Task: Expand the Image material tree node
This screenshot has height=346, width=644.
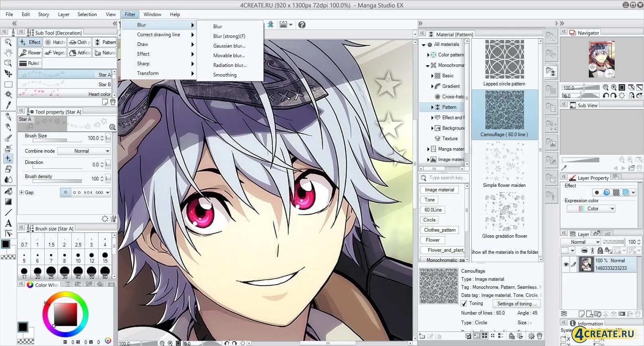Action: [428, 160]
